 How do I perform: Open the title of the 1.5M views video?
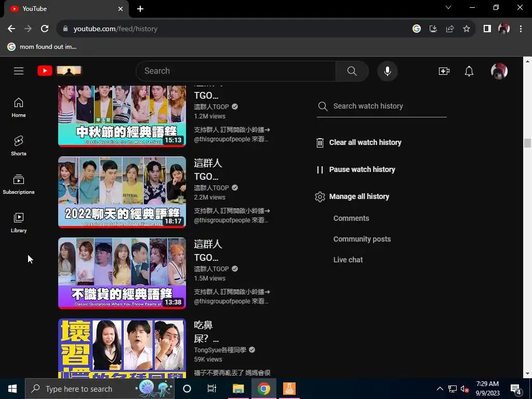tap(208, 251)
